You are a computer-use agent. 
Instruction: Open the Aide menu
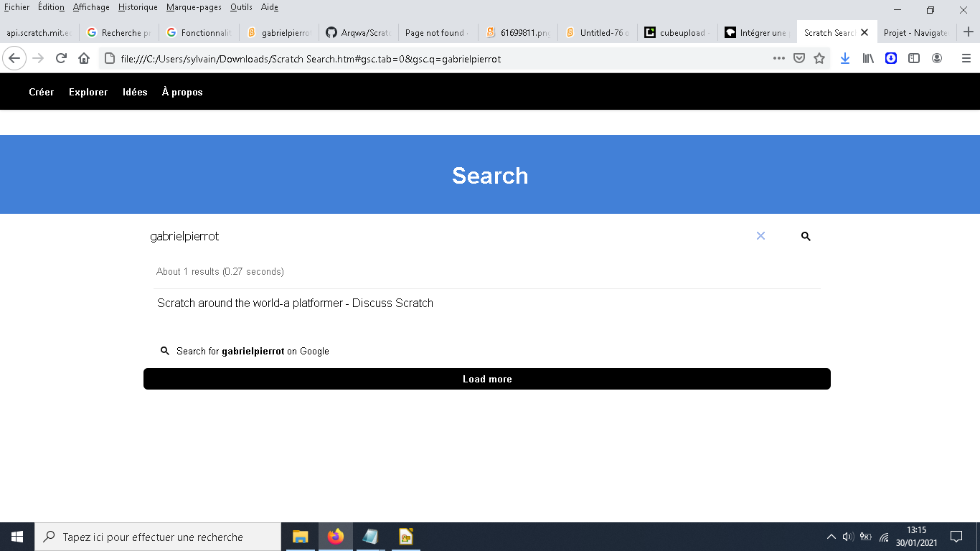[270, 7]
